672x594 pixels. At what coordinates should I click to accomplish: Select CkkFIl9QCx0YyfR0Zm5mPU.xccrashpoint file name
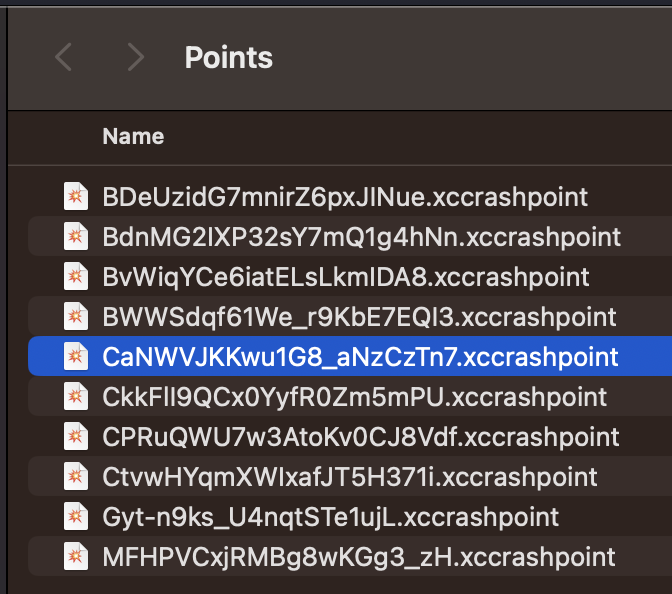354,397
